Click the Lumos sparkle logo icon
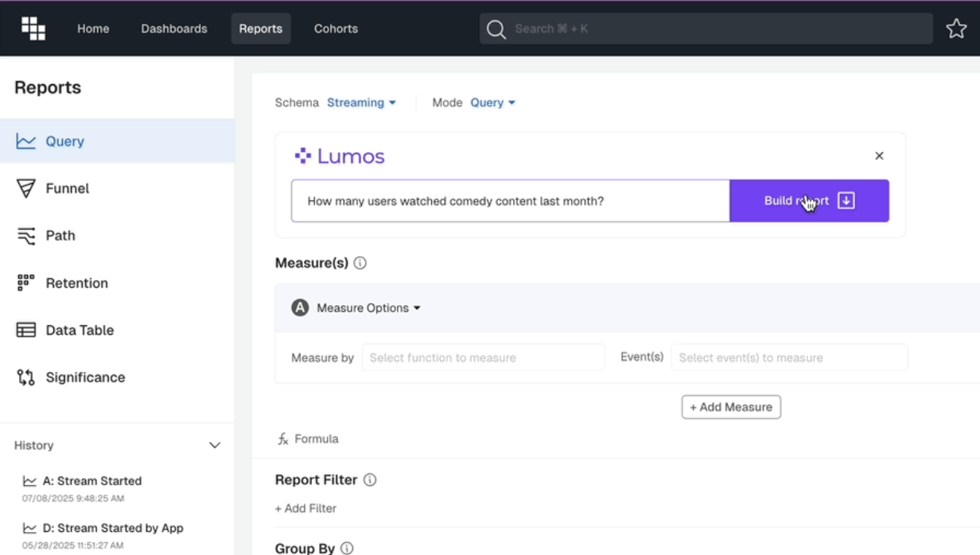This screenshot has height=555, width=980. 302,156
